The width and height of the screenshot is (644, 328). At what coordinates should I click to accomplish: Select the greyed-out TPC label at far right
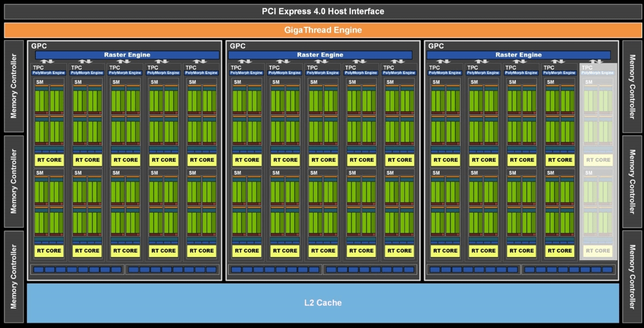587,68
